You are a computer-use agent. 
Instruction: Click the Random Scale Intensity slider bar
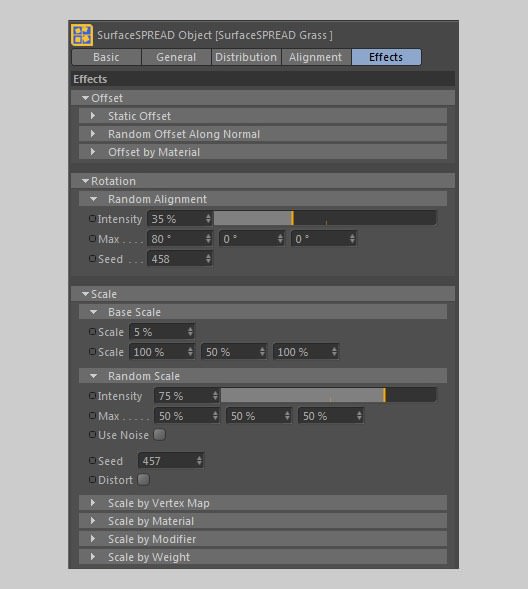[x=329, y=395]
